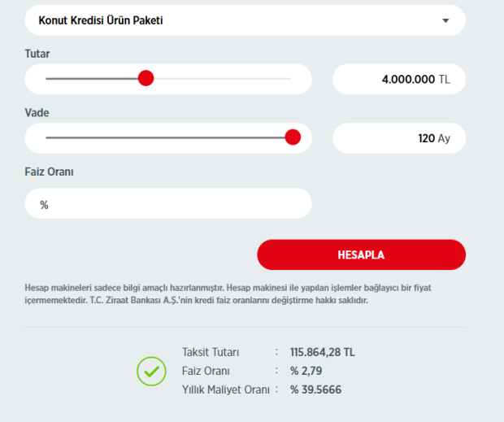Screen dimensions: 504x422
Task: Click the dropdown arrow beside the loan type
Action: click(445, 20)
